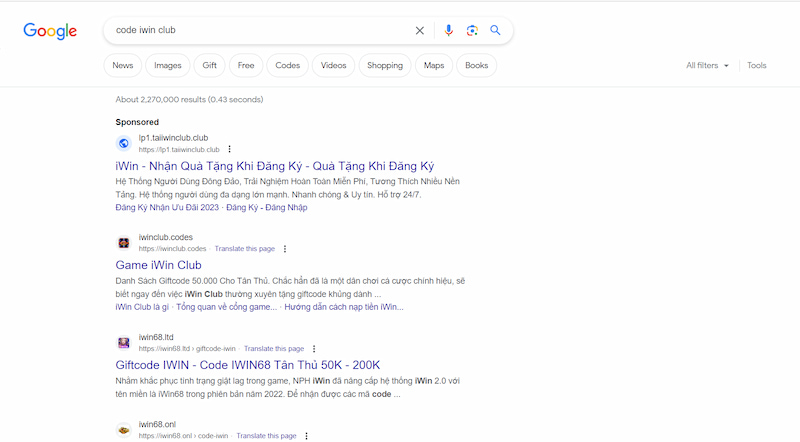Open the Game iWin Club result
800x442 pixels.
coord(159,265)
